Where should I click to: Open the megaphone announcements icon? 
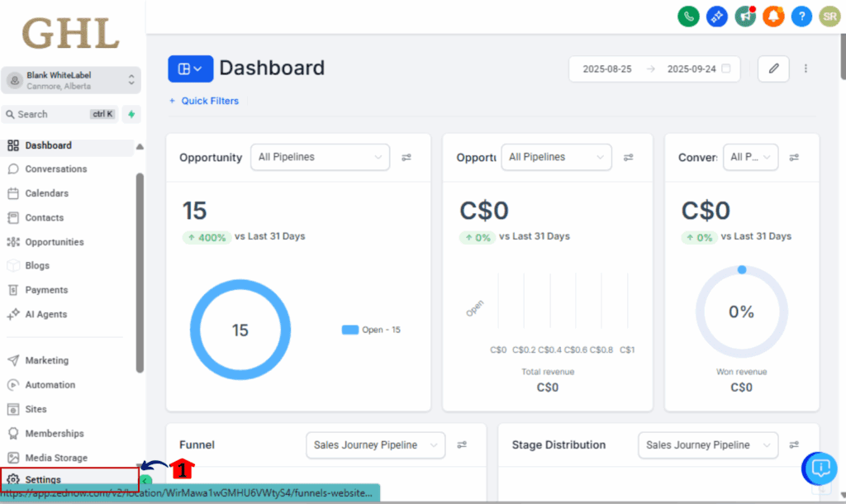coord(745,17)
